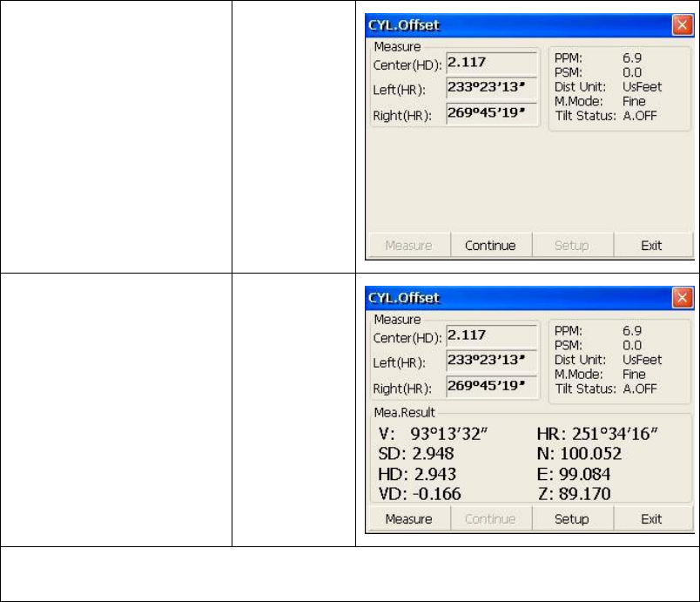Viewport: 700px width, 602px height.
Task: Click the HD: 2.943 result
Action: (417, 474)
